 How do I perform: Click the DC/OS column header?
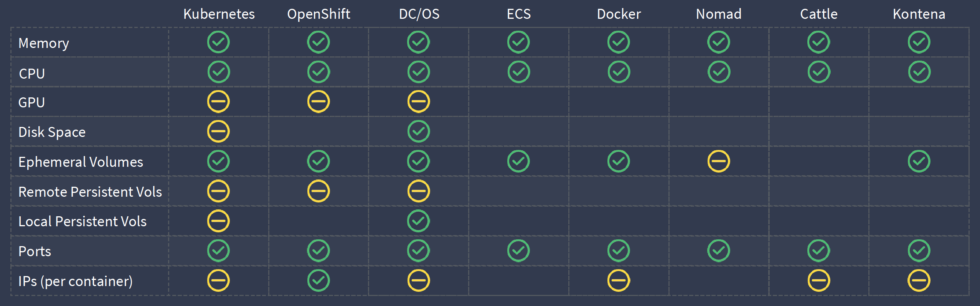[x=419, y=14]
